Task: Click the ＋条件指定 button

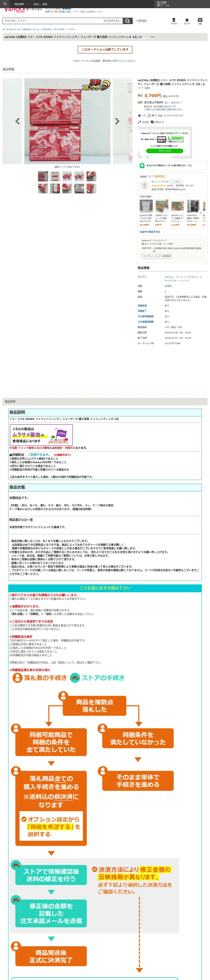Action: [x=141, y=21]
